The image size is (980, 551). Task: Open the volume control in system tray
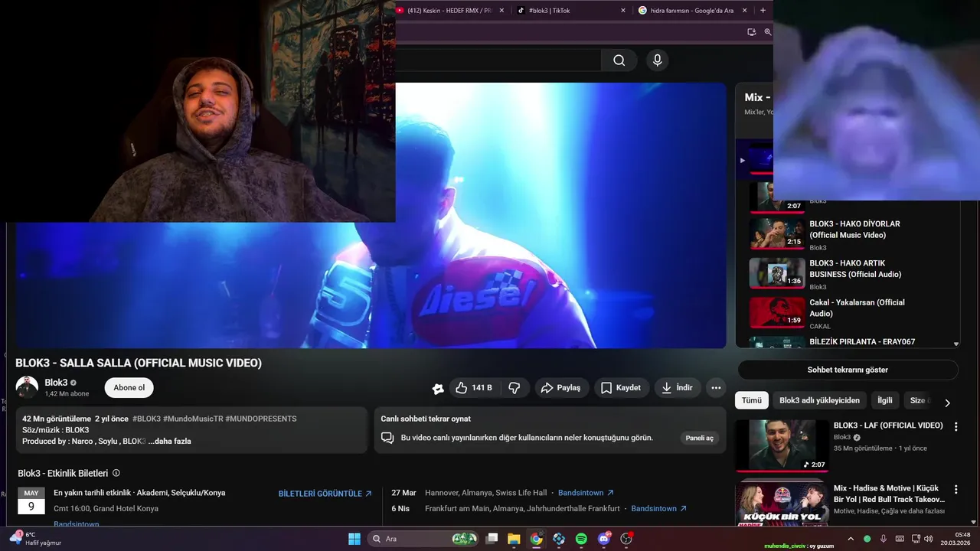click(928, 539)
